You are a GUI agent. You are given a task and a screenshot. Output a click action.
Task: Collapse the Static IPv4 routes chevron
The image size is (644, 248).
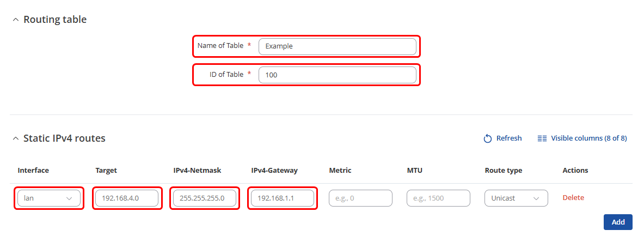coord(15,138)
